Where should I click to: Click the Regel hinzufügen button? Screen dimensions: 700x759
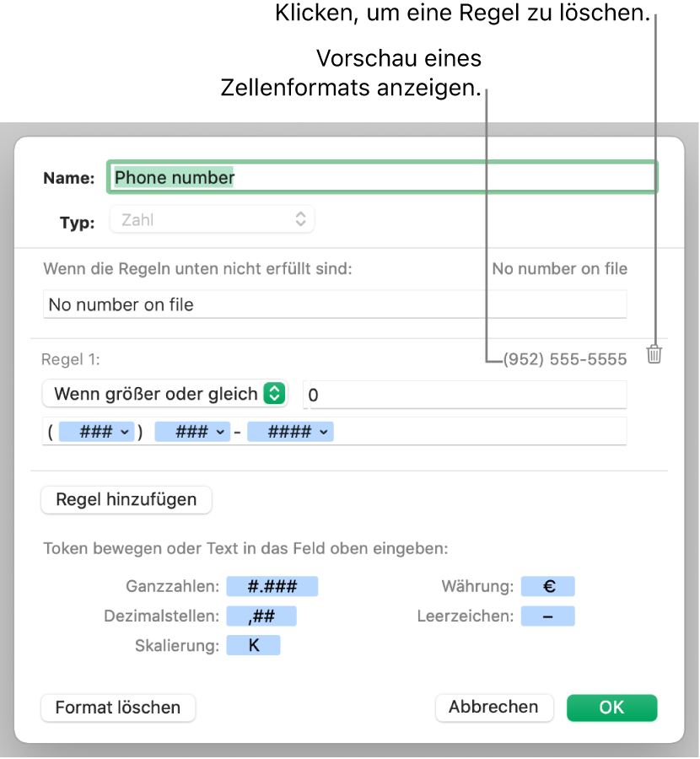tap(127, 500)
